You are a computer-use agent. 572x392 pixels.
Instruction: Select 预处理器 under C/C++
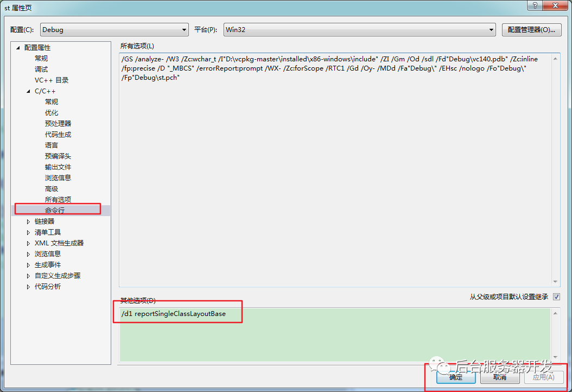pyautogui.click(x=58, y=123)
